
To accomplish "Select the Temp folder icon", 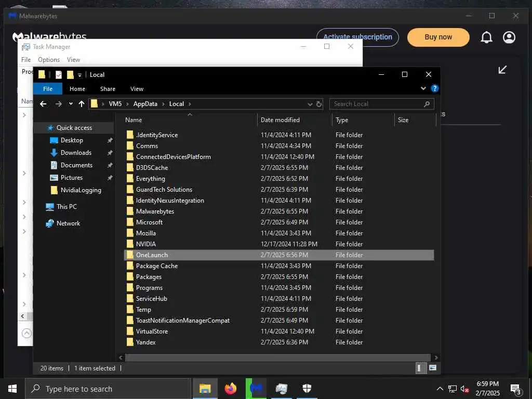I will pos(130,310).
